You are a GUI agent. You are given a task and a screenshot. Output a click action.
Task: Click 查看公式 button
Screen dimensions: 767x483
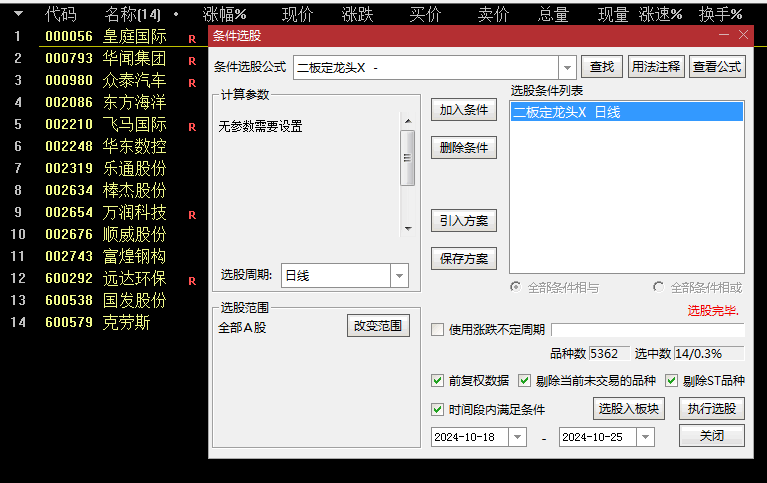(717, 67)
